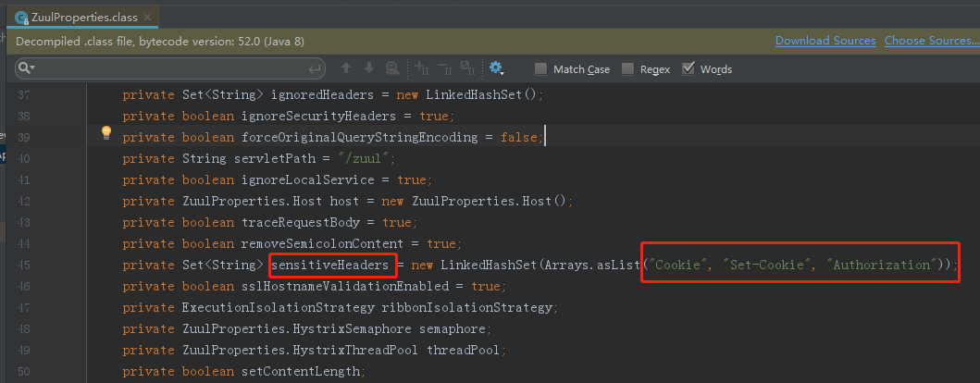Click the ignoredHeaders field name
Screen dimensions: 980x383
point(322,95)
